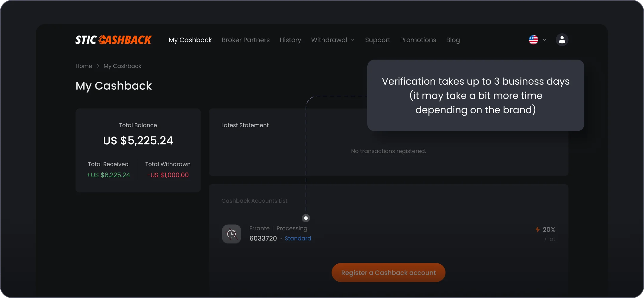
Task: Open the user profile icon
Action: 562,39
